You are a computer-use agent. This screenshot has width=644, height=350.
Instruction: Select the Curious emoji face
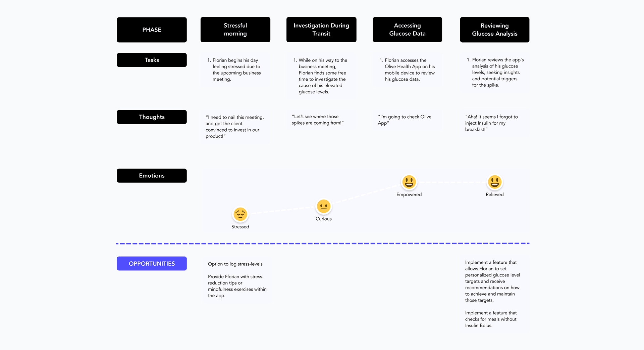(323, 207)
